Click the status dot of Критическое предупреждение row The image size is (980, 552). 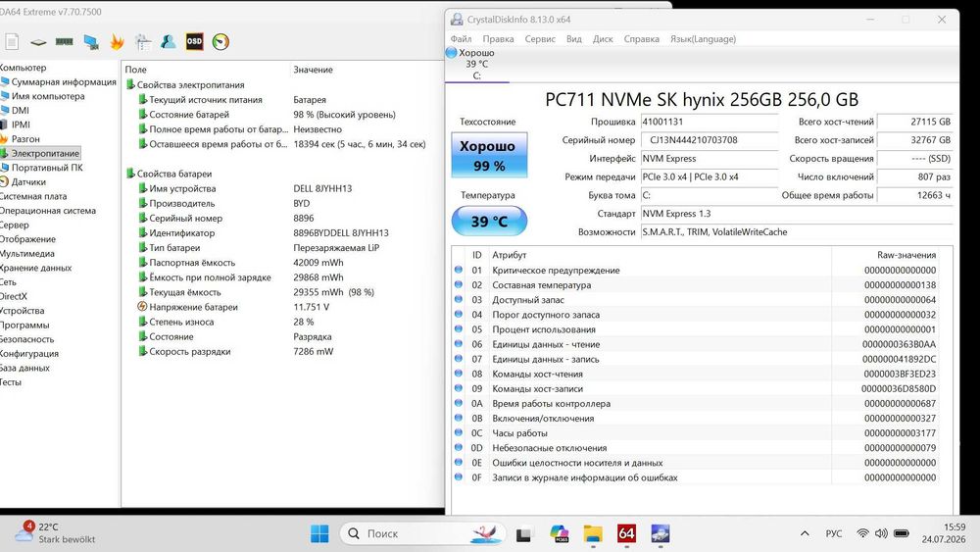coord(459,270)
